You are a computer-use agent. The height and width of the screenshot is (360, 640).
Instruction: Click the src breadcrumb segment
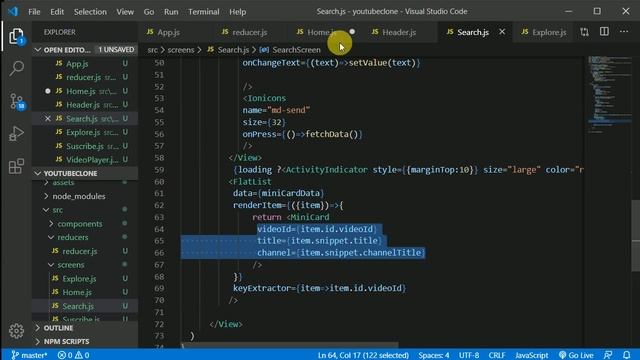(152, 50)
